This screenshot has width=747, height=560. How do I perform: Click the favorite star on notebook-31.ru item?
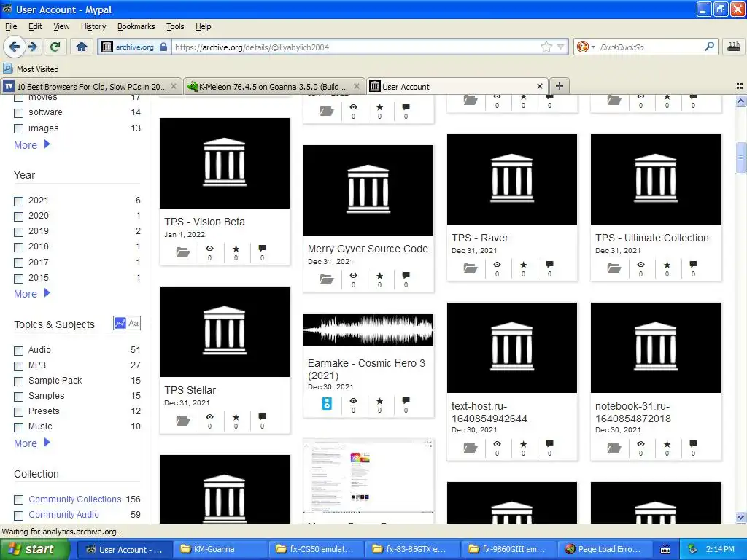667,444
